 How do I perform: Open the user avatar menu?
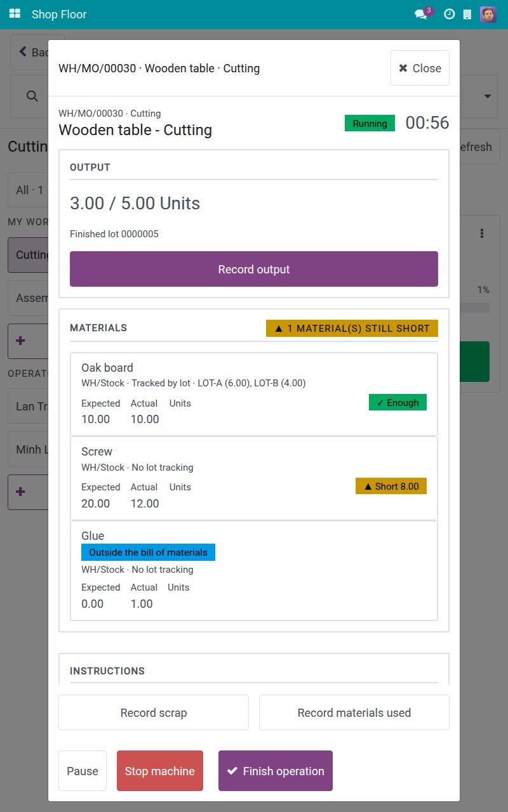click(x=488, y=14)
